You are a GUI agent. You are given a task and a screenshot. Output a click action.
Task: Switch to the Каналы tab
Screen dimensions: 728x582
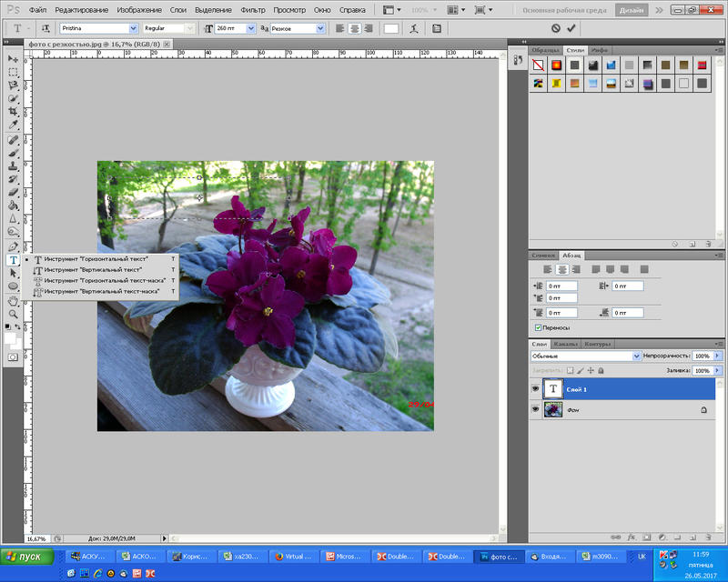566,344
